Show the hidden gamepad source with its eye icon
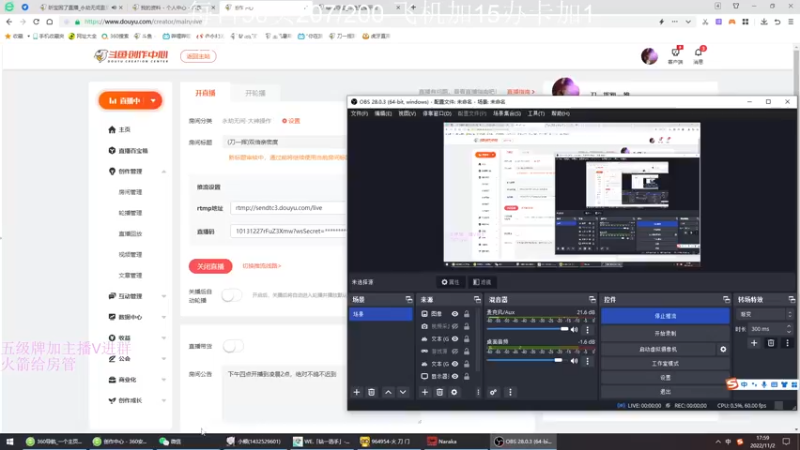This screenshot has height=450, width=800. pos(455,352)
